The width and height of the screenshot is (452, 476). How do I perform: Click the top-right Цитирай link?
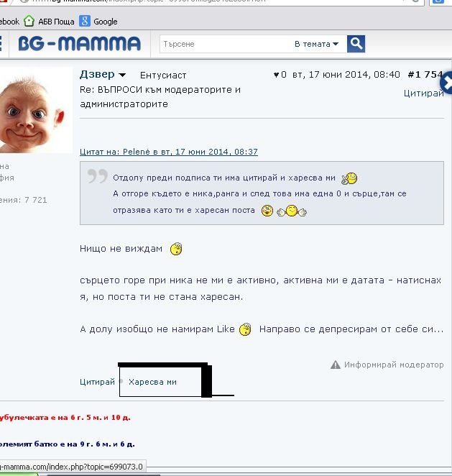(x=423, y=93)
